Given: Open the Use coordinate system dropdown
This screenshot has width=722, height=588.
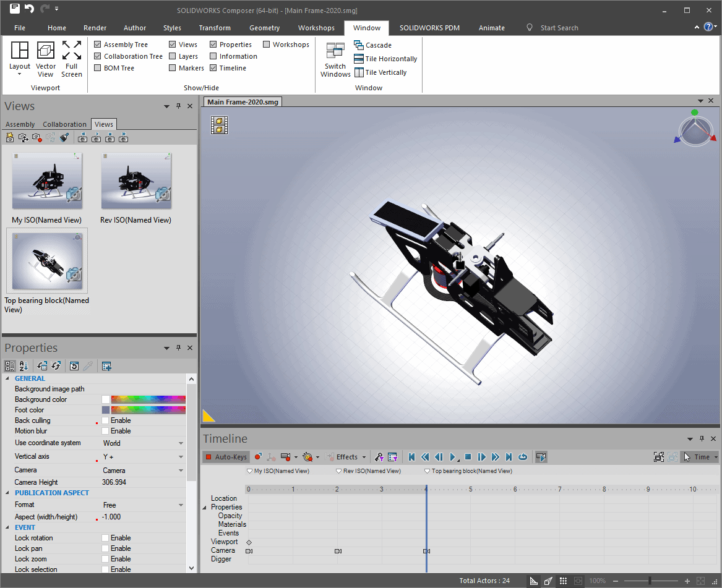Looking at the screenshot, I should point(181,443).
